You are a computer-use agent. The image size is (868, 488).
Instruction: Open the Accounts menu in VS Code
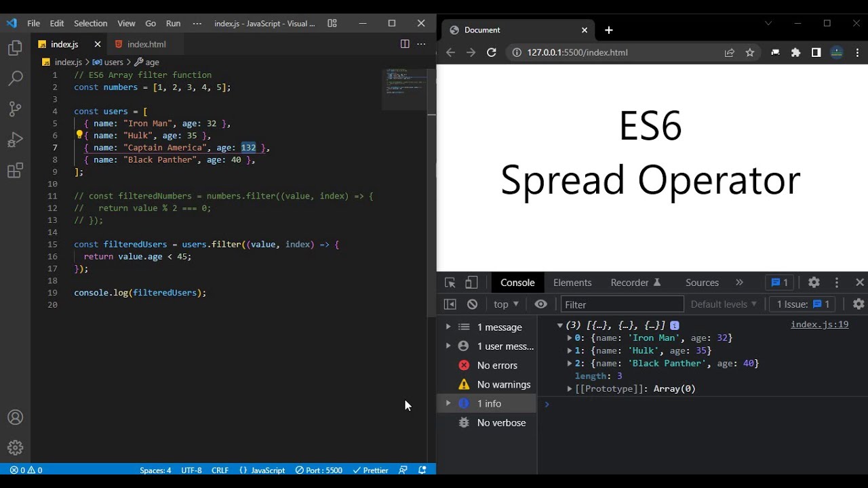click(15, 418)
